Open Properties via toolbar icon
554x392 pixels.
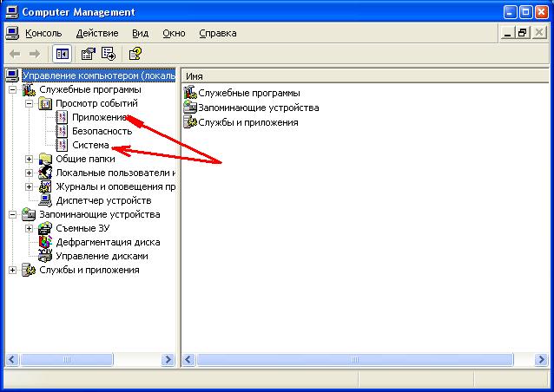coord(89,54)
